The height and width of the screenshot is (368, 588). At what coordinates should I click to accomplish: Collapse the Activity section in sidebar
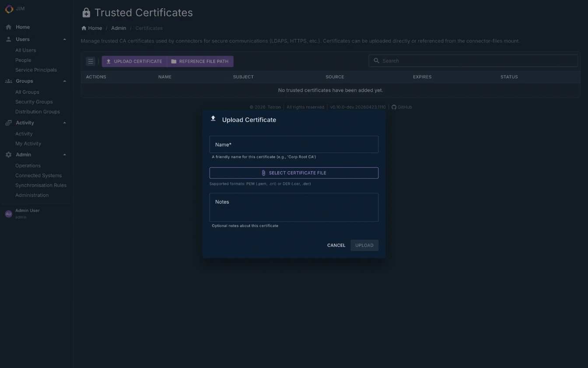[x=64, y=123]
